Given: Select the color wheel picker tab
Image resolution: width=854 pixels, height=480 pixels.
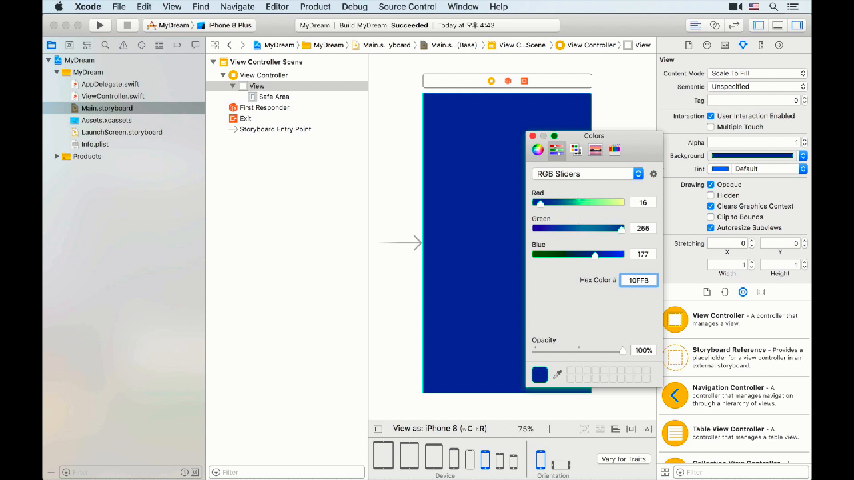Looking at the screenshot, I should [538, 149].
